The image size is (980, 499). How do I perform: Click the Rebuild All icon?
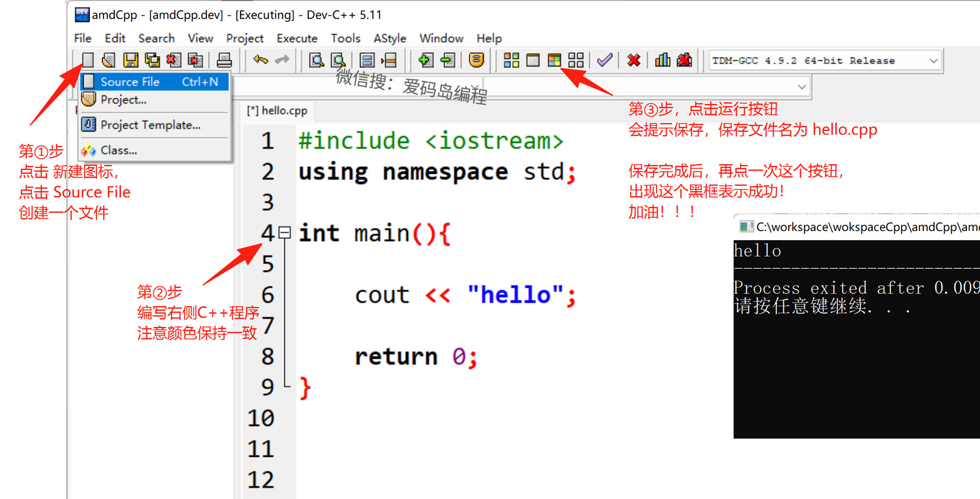point(575,60)
